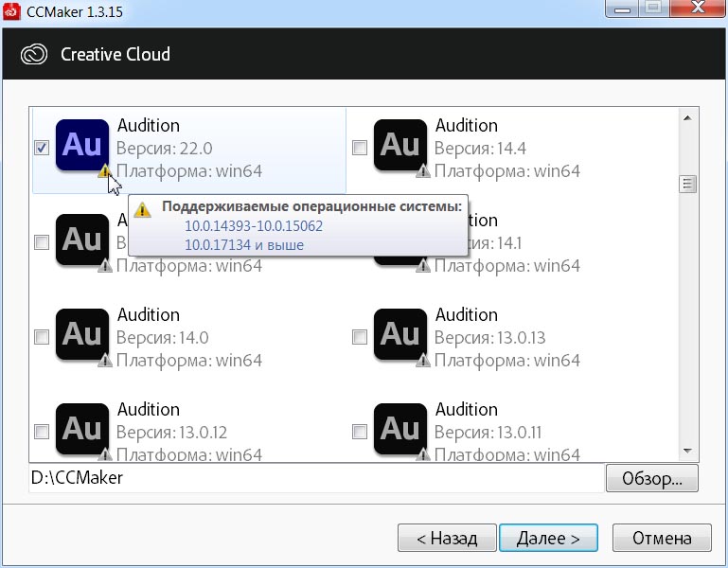
Task: Click the Audition 14.0 app icon
Action: pos(82,334)
